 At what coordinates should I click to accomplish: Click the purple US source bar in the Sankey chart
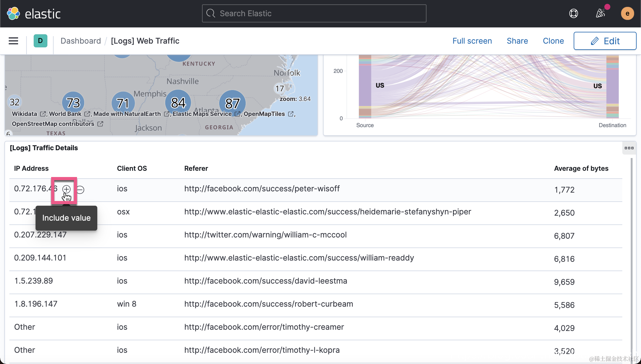point(365,86)
